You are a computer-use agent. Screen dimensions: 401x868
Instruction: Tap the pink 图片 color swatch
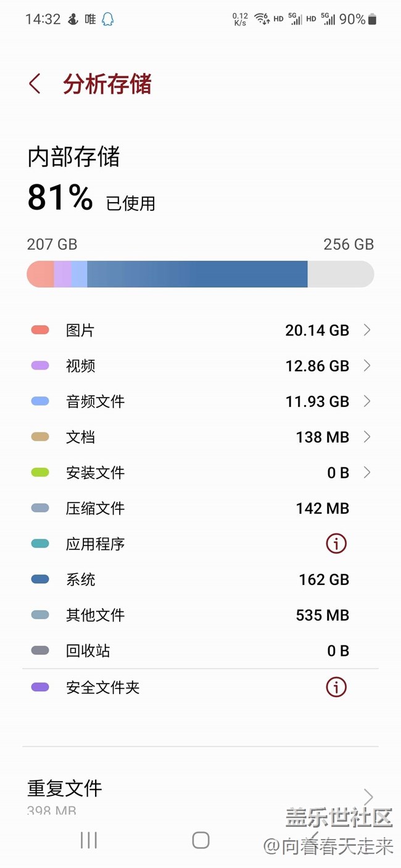(40, 330)
